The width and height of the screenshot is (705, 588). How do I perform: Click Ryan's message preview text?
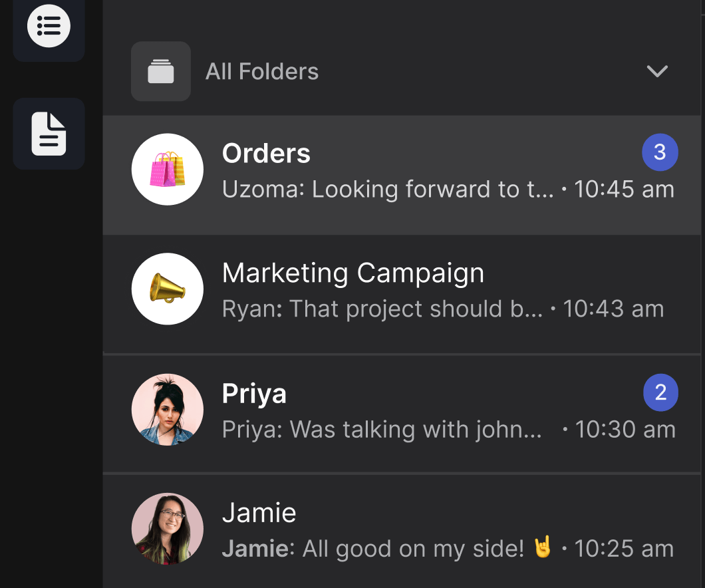point(382,309)
